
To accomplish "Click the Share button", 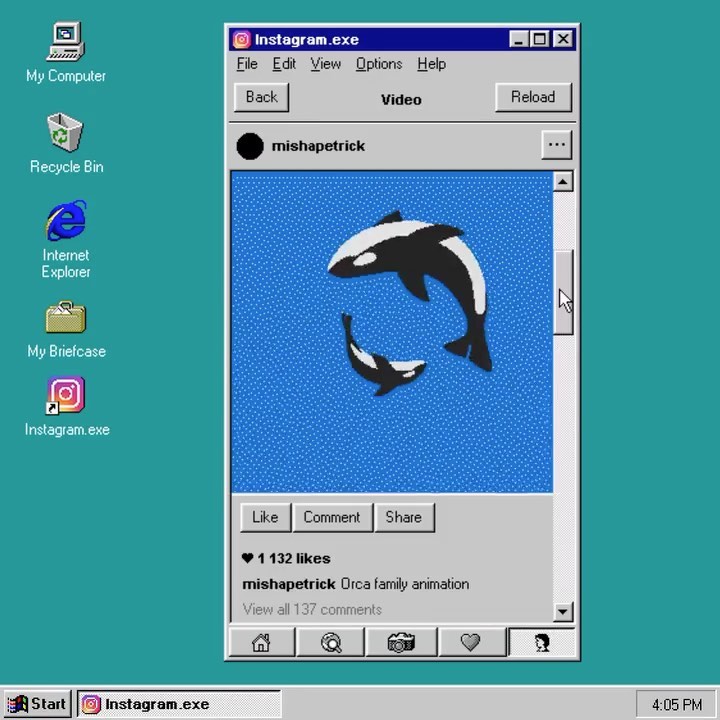I will 404,518.
